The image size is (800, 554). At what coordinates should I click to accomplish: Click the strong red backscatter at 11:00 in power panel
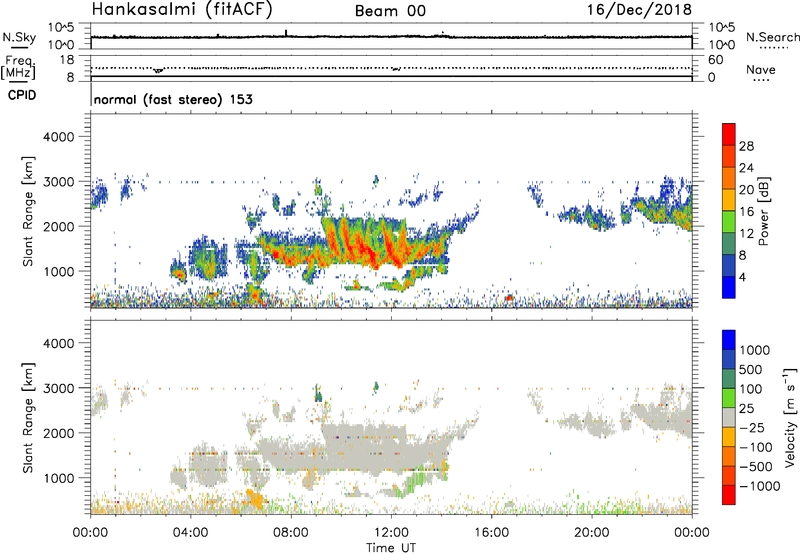365,247
